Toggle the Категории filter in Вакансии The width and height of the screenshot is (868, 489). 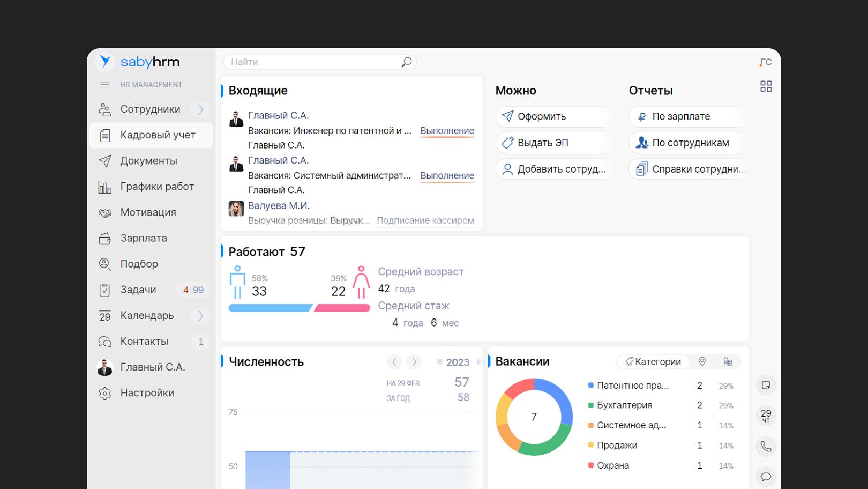653,362
